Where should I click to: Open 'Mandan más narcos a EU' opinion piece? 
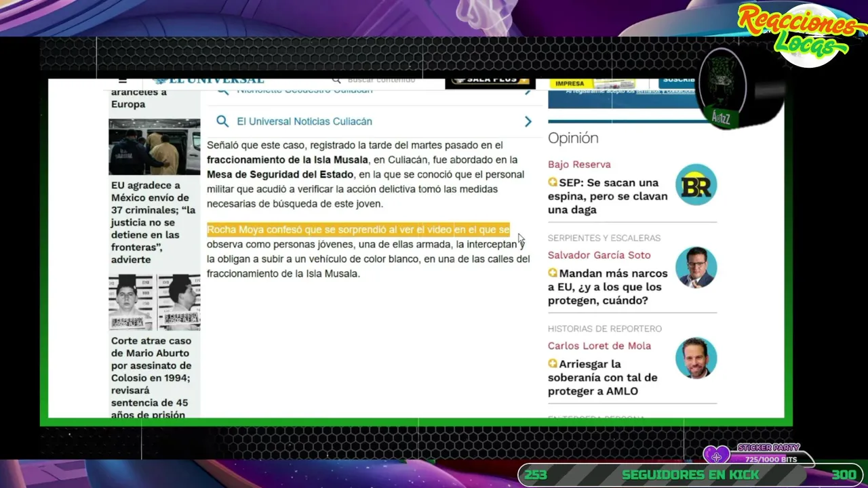click(608, 287)
